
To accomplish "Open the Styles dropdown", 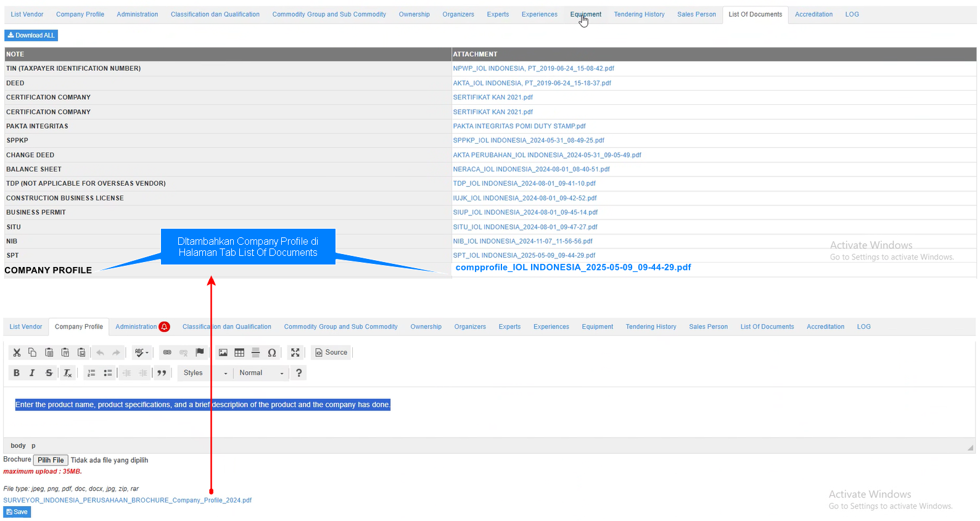I will 205,373.
